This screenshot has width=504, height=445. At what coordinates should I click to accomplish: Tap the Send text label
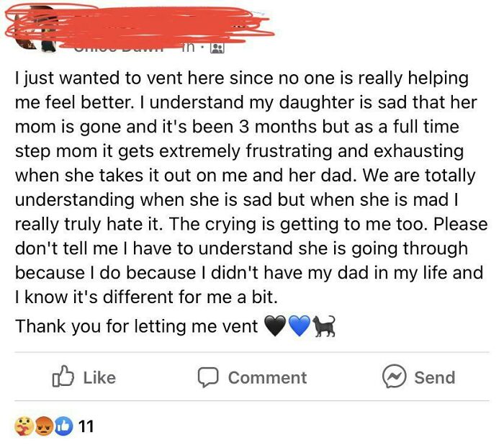[x=435, y=377]
